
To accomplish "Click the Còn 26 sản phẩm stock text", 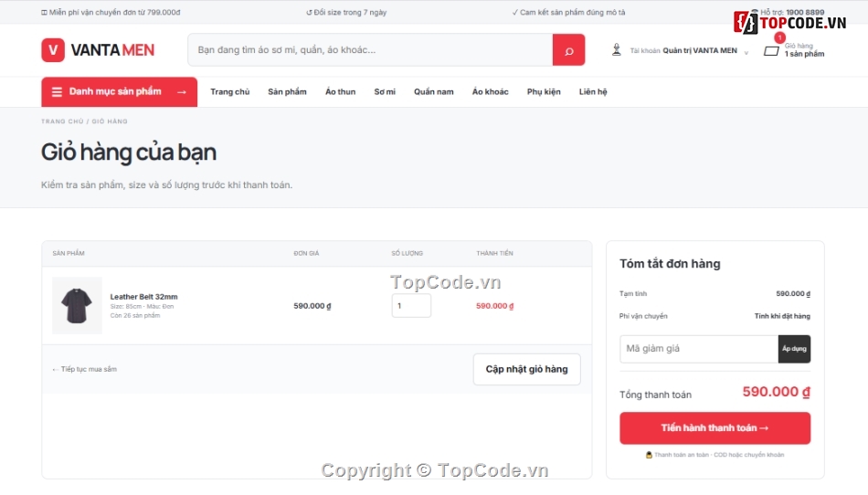I will click(135, 316).
